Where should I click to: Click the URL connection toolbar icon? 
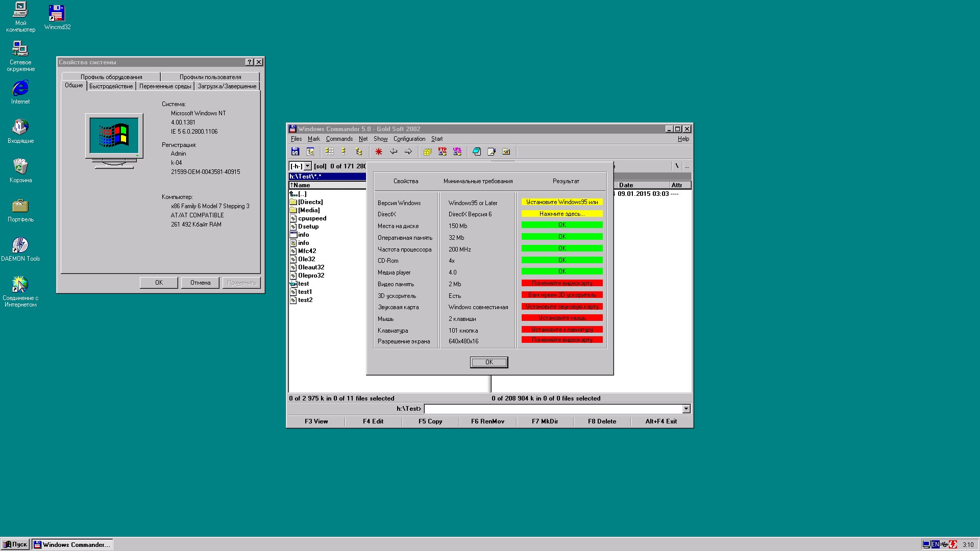(457, 152)
